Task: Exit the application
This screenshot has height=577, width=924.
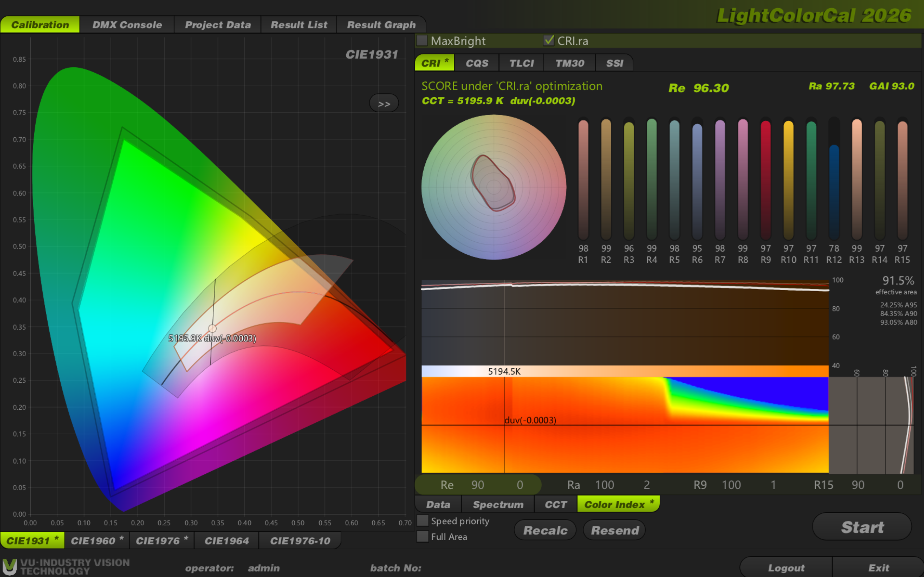Action: tap(878, 568)
